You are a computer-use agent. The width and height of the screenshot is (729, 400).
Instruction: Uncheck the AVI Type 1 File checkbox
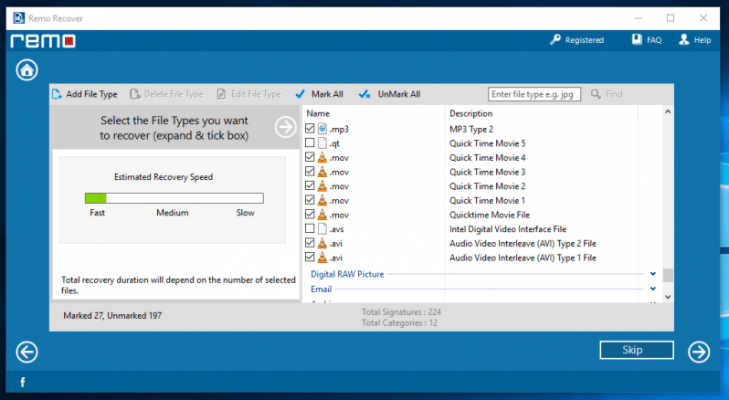pos(310,257)
